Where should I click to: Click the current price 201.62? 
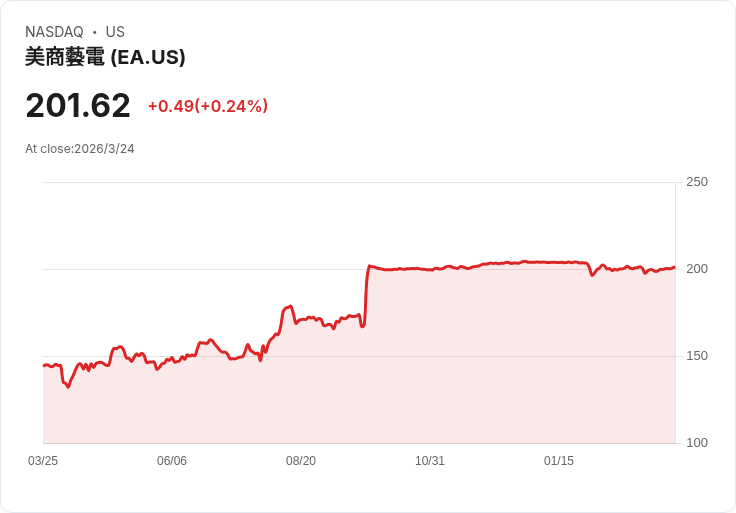(78, 106)
